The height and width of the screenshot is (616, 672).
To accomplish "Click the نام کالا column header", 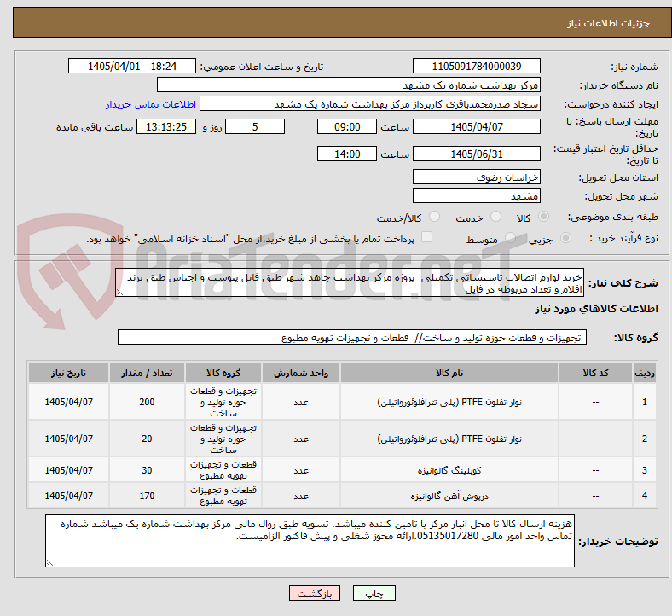I will (449, 373).
